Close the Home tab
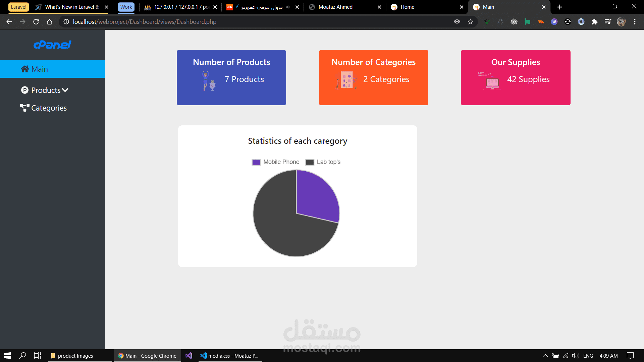The width and height of the screenshot is (644, 362). tap(462, 7)
